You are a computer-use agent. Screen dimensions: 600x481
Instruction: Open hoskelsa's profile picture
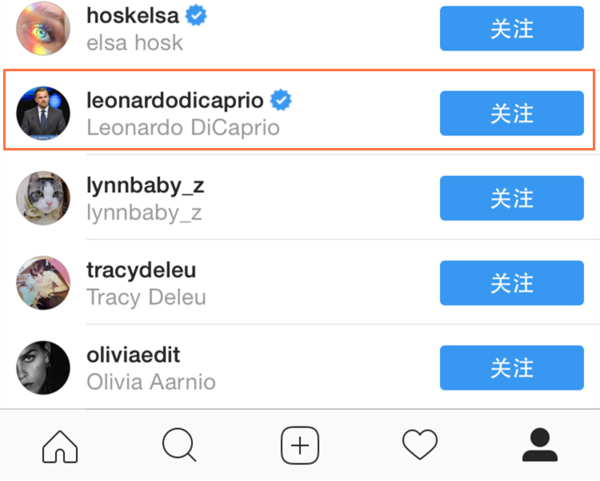pos(44,28)
